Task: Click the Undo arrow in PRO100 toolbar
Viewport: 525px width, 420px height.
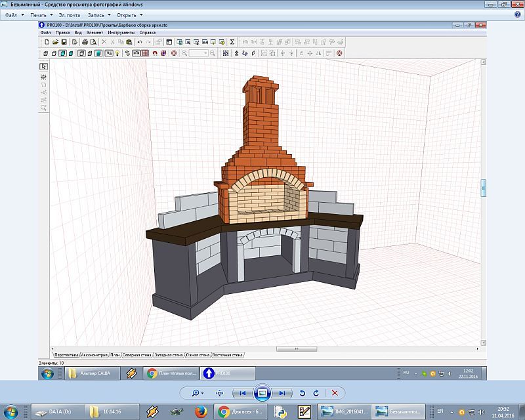Action: click(140, 42)
